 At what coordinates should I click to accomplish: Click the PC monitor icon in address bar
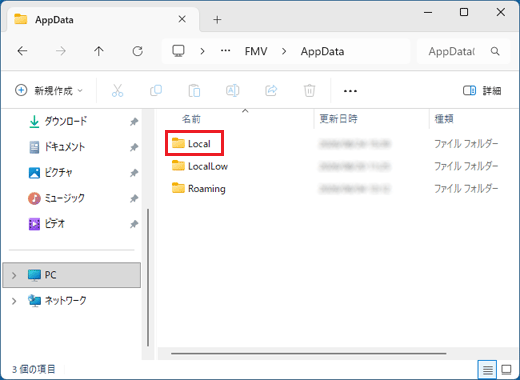point(178,51)
